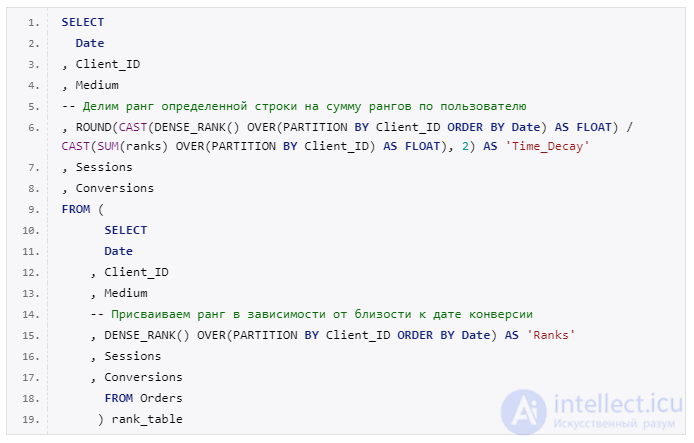Click 'Client_ID' on line 3

pyautogui.click(x=108, y=65)
